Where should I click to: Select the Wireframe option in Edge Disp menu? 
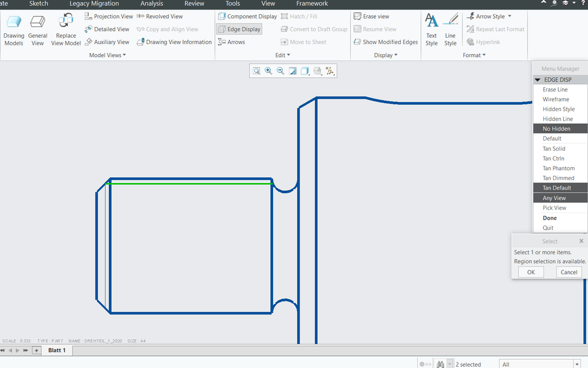click(x=556, y=100)
